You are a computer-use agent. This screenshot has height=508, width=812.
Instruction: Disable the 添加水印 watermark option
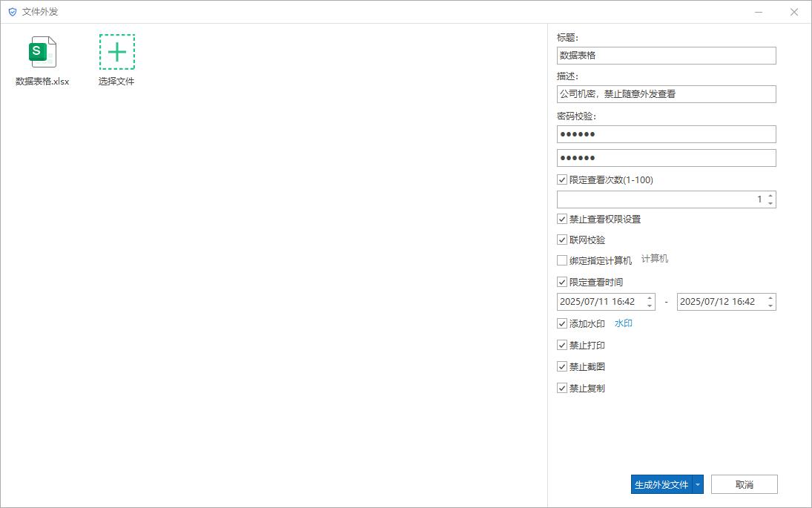coord(561,323)
